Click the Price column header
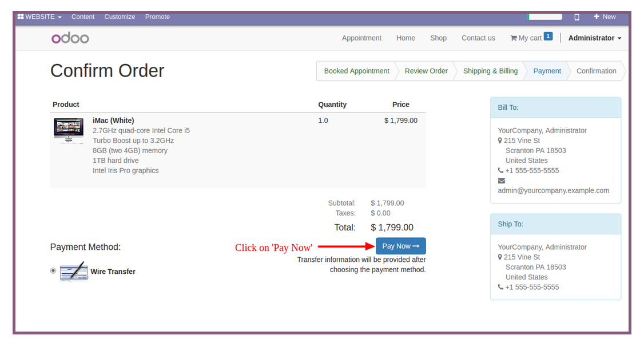The image size is (644, 347). pyautogui.click(x=401, y=104)
